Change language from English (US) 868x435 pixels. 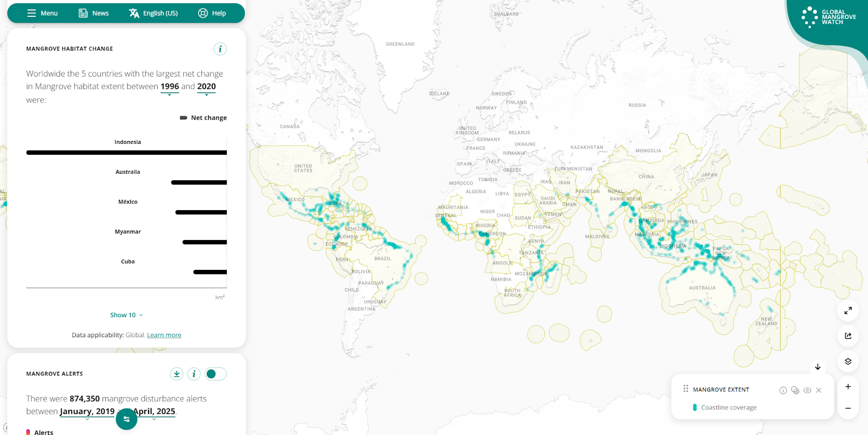154,13
